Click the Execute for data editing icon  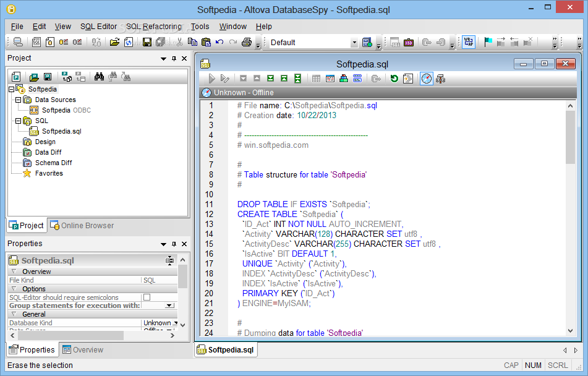[225, 79]
